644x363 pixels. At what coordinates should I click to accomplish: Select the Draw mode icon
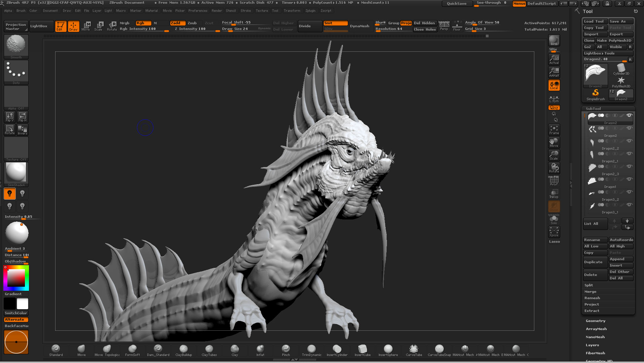(x=73, y=26)
